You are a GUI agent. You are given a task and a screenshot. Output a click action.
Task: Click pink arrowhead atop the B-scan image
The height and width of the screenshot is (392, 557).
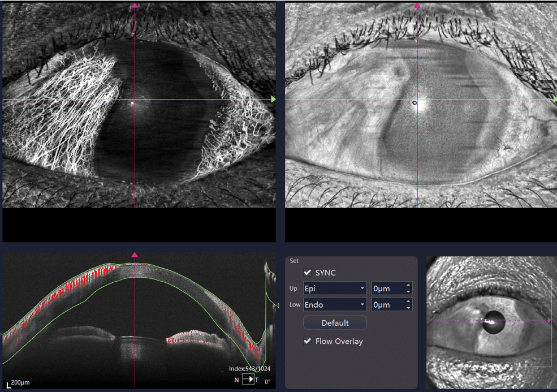coord(135,255)
